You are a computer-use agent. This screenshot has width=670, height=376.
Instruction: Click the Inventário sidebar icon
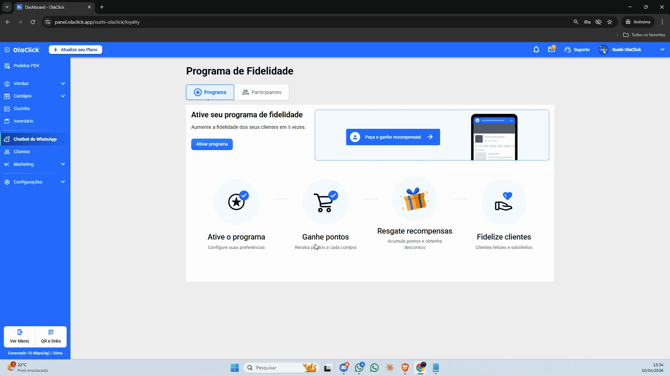(7, 121)
